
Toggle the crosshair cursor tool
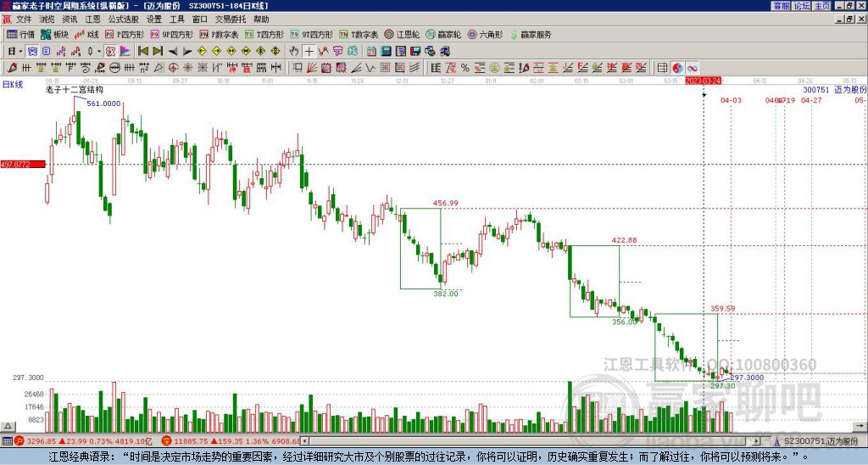point(309,51)
